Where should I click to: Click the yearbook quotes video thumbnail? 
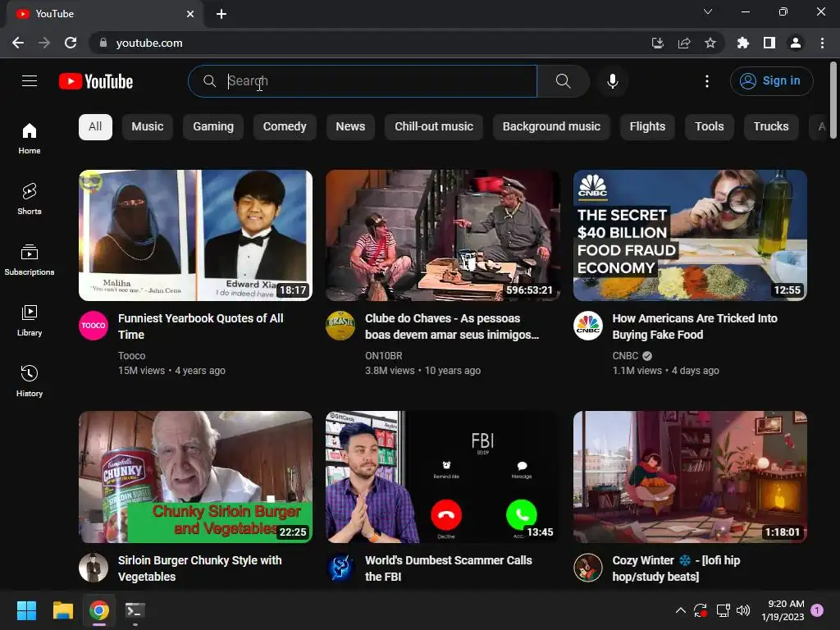tap(195, 235)
